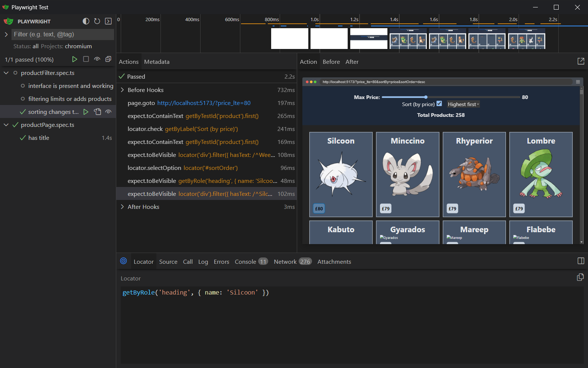Click the pick locator target icon

(x=124, y=261)
